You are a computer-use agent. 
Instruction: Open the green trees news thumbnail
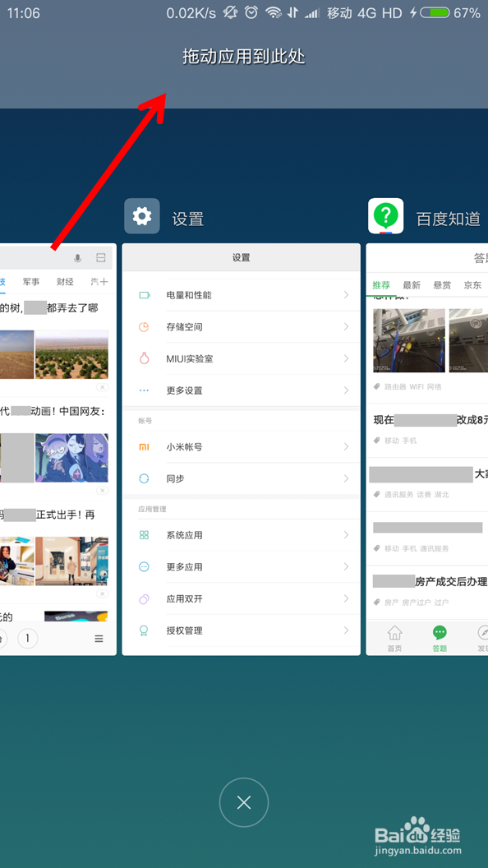[71, 354]
